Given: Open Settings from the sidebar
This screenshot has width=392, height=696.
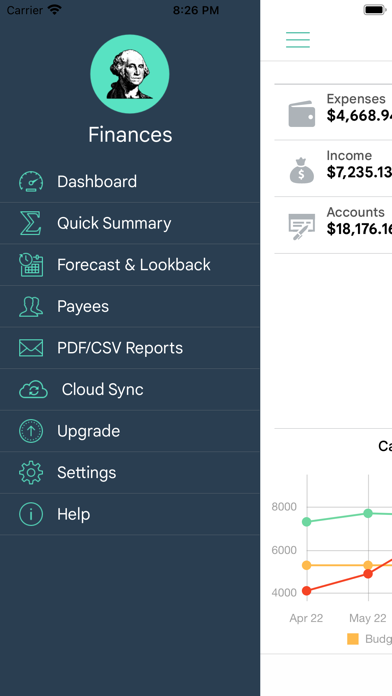Looking at the screenshot, I should tap(130, 473).
